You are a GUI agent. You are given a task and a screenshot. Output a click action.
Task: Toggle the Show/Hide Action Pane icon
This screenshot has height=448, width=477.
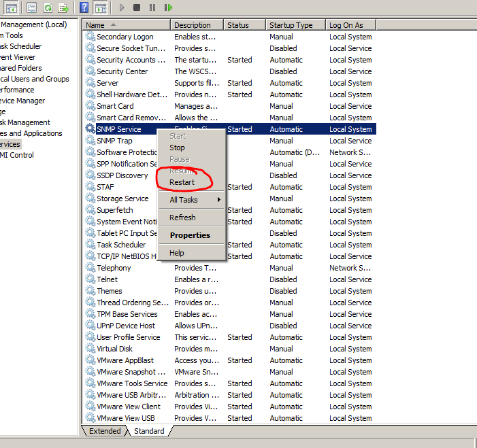coord(100,7)
